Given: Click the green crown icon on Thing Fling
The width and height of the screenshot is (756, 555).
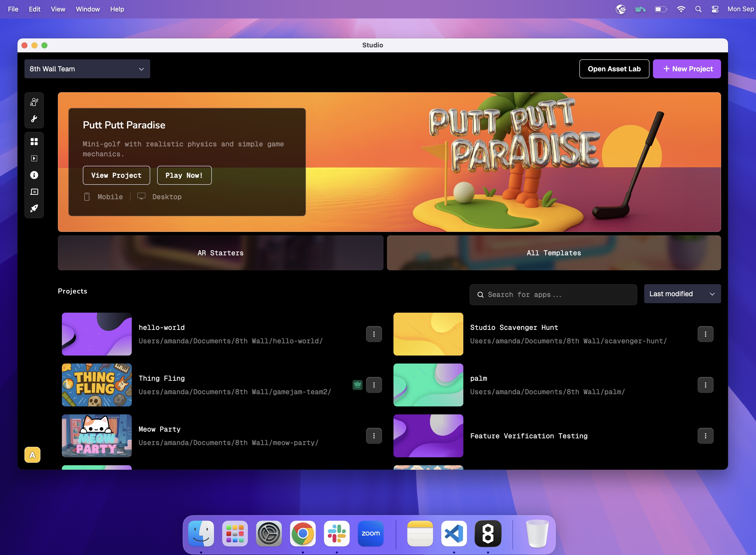Looking at the screenshot, I should [x=357, y=385].
